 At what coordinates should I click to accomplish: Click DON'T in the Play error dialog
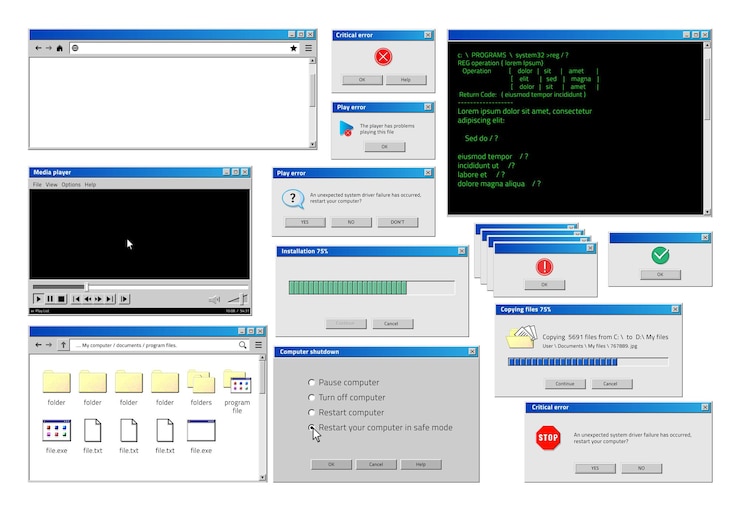pos(397,222)
